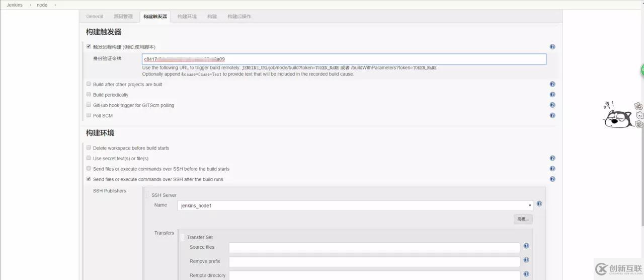Enable SSH commands before the build starts
644x280 pixels.
[x=89, y=168]
